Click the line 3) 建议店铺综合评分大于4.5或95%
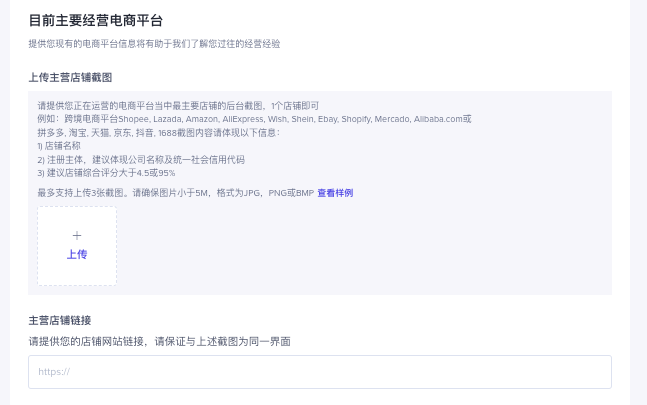Screen dimensions: 647x405 click(106, 173)
